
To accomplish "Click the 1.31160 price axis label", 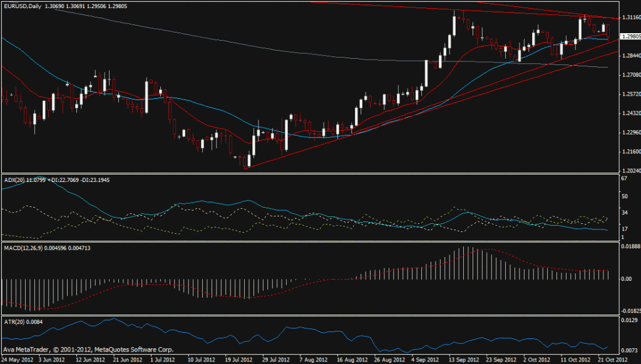I will coord(628,18).
